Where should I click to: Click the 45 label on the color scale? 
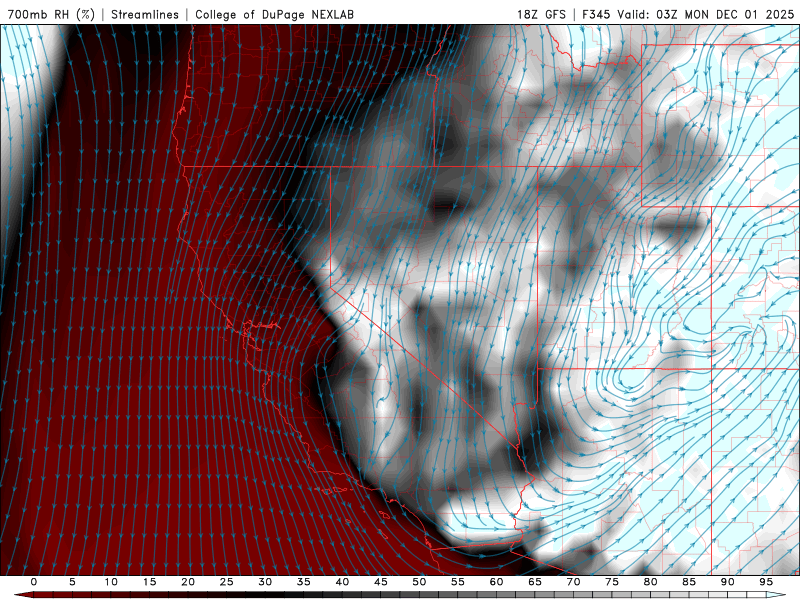(380, 582)
